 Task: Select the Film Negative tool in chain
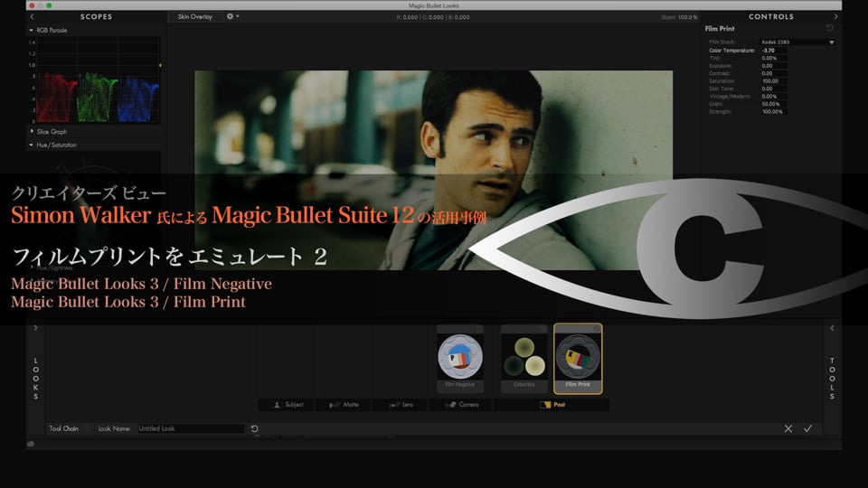(x=460, y=359)
